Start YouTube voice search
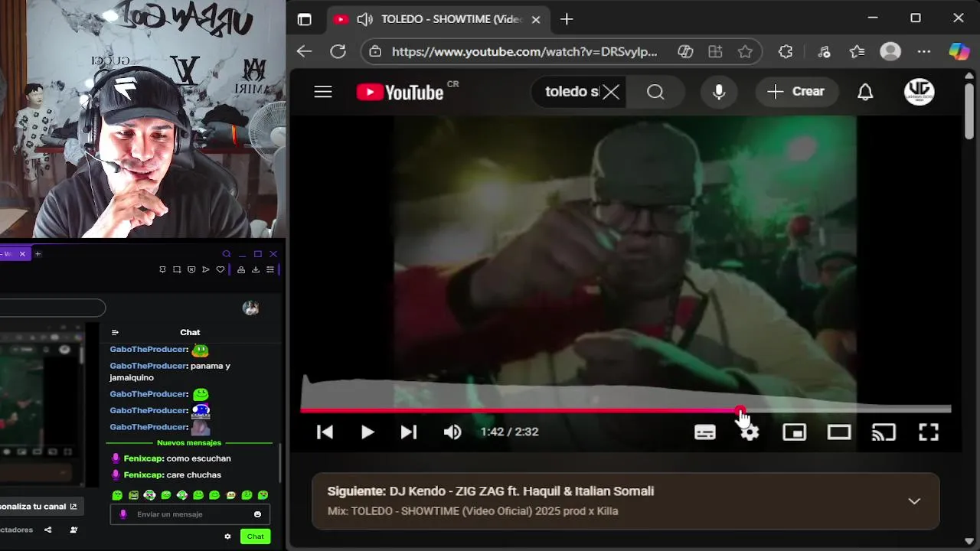980x551 pixels. 718,92
